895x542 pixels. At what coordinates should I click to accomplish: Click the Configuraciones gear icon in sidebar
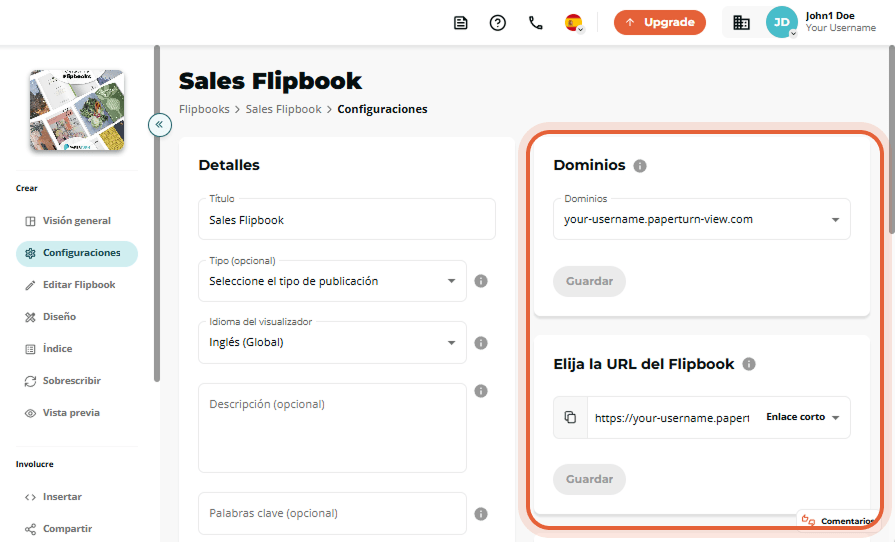(x=30, y=253)
